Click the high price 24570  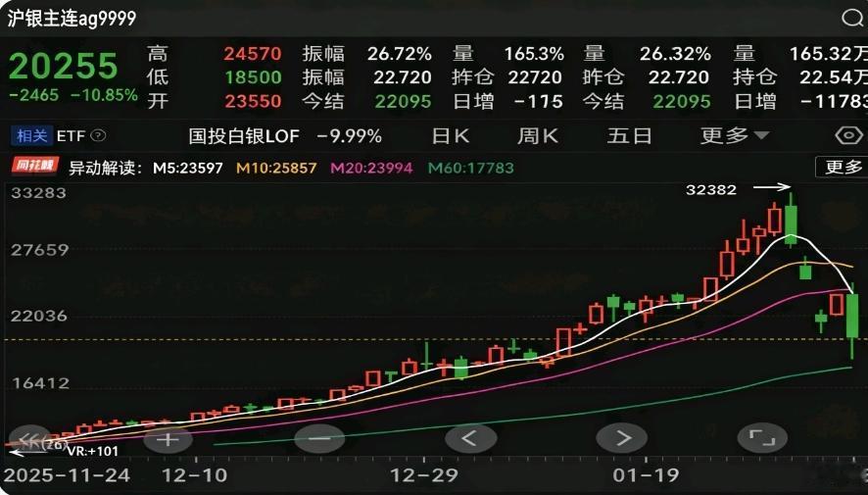[253, 54]
